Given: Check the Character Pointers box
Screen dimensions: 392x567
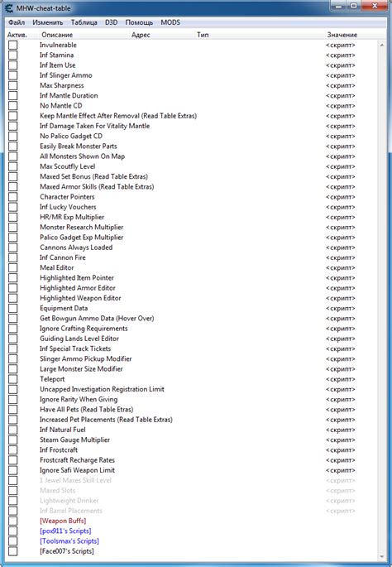Looking at the screenshot, I should pyautogui.click(x=13, y=197).
